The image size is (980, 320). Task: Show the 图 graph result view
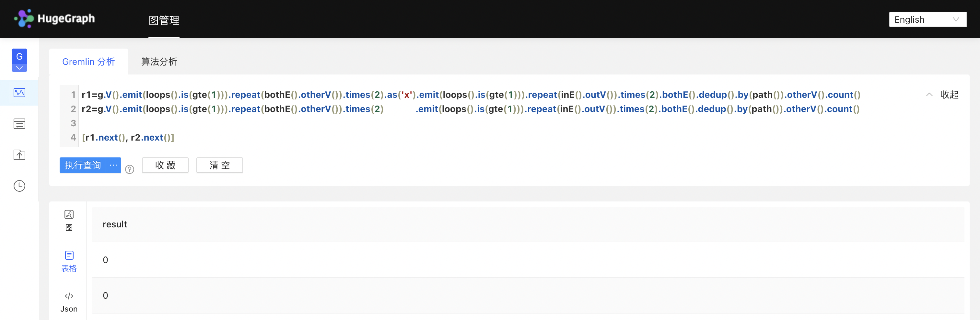pyautogui.click(x=69, y=221)
